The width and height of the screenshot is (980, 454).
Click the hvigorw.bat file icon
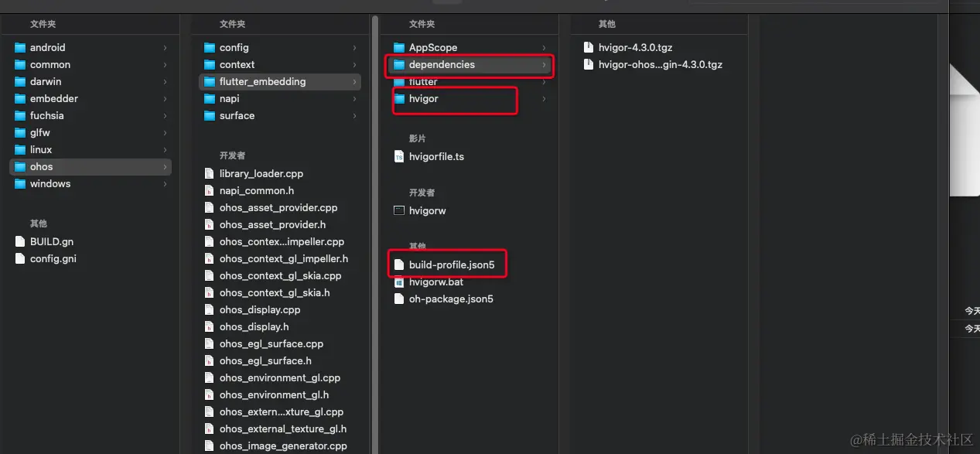coord(399,282)
